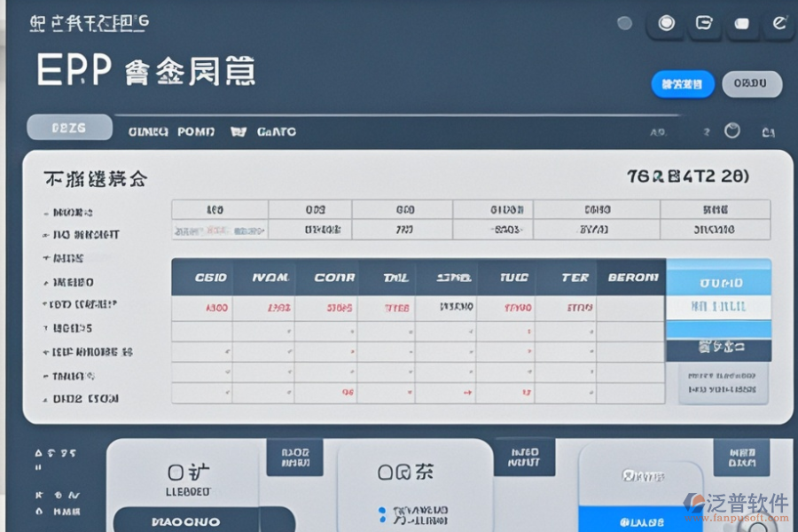
Task: Select the light blue option in right side panel
Action: tap(718, 285)
